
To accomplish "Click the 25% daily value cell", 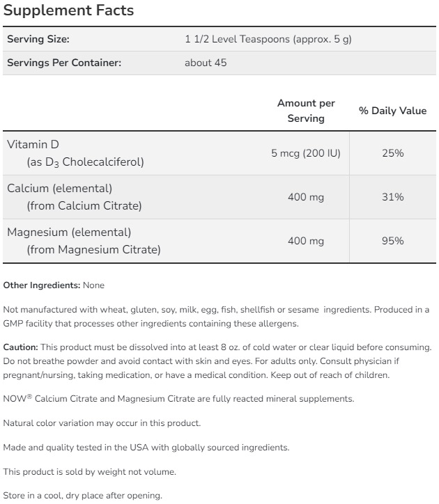I will click(x=393, y=152).
